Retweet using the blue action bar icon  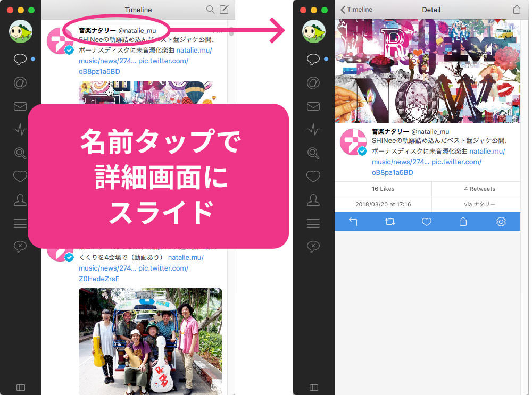pos(390,222)
